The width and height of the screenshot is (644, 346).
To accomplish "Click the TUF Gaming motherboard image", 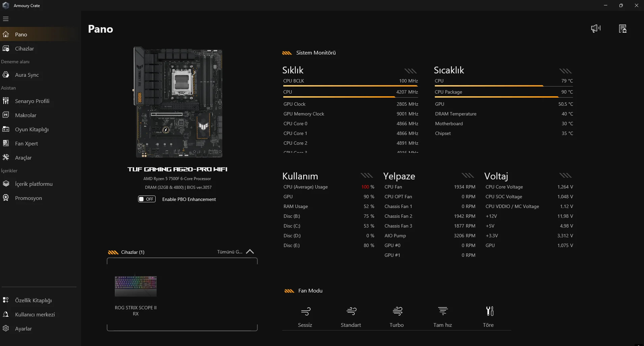I will pos(178,102).
